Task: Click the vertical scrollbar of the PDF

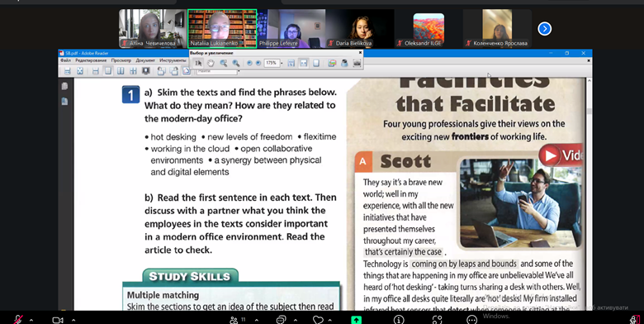Action: click(590, 193)
